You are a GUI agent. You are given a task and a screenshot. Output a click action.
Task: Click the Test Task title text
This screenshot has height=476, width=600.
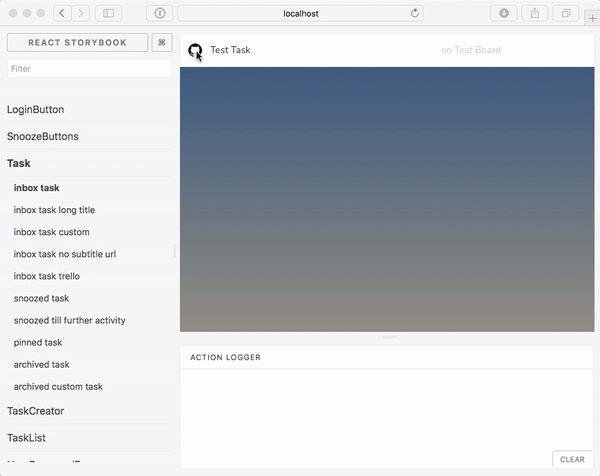[x=230, y=50]
